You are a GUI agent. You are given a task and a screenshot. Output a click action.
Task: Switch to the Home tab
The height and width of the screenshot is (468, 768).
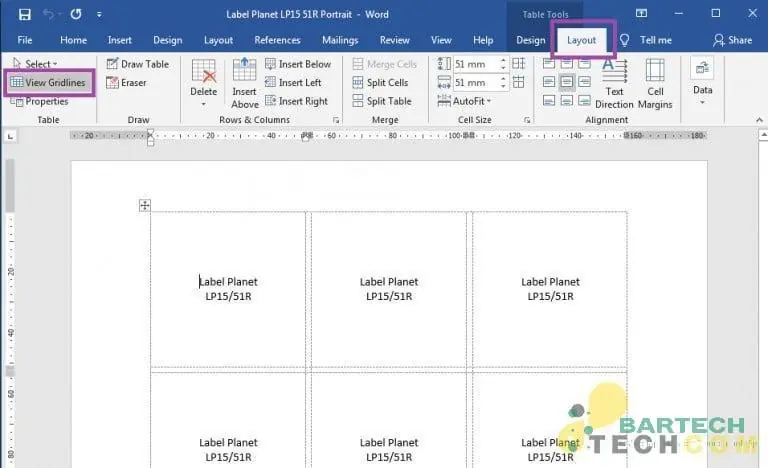click(73, 40)
